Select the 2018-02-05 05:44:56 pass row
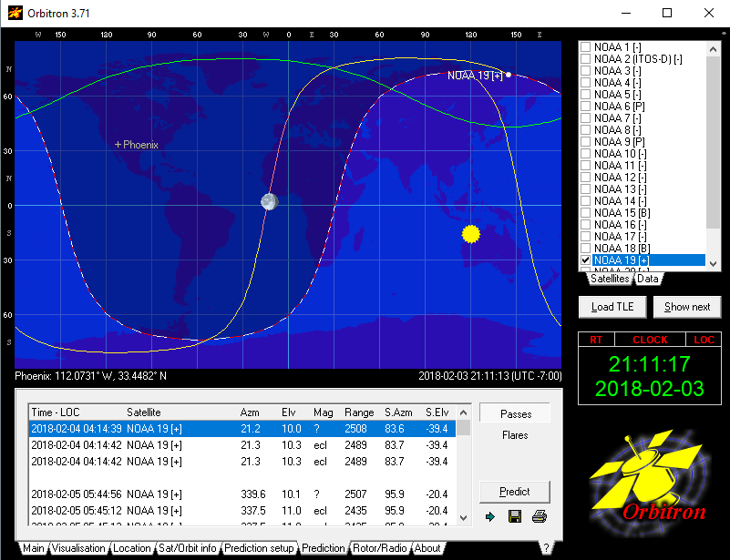Screen dimensions: 730x560 (242, 494)
